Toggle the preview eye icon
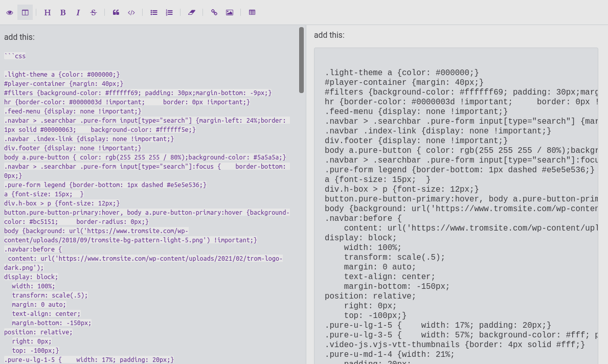Screen dimensions: 608x364 click(10, 12)
